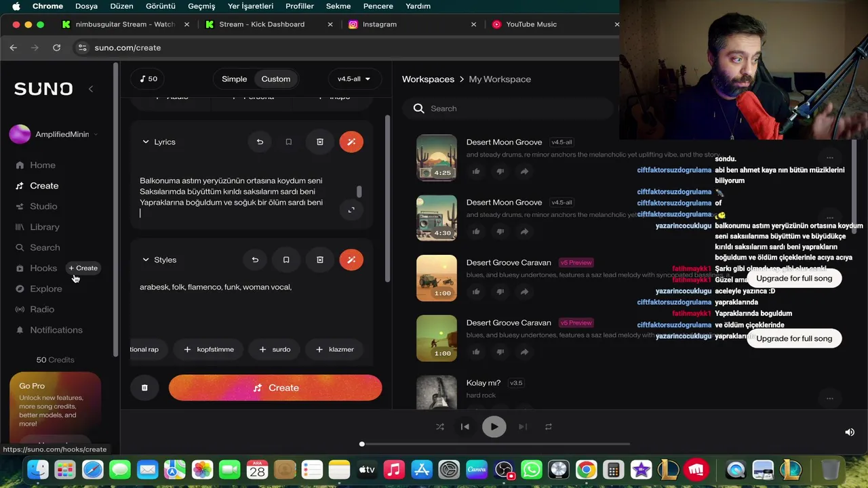Click first Upgrade for full song button
The image size is (868, 488).
coord(794,279)
